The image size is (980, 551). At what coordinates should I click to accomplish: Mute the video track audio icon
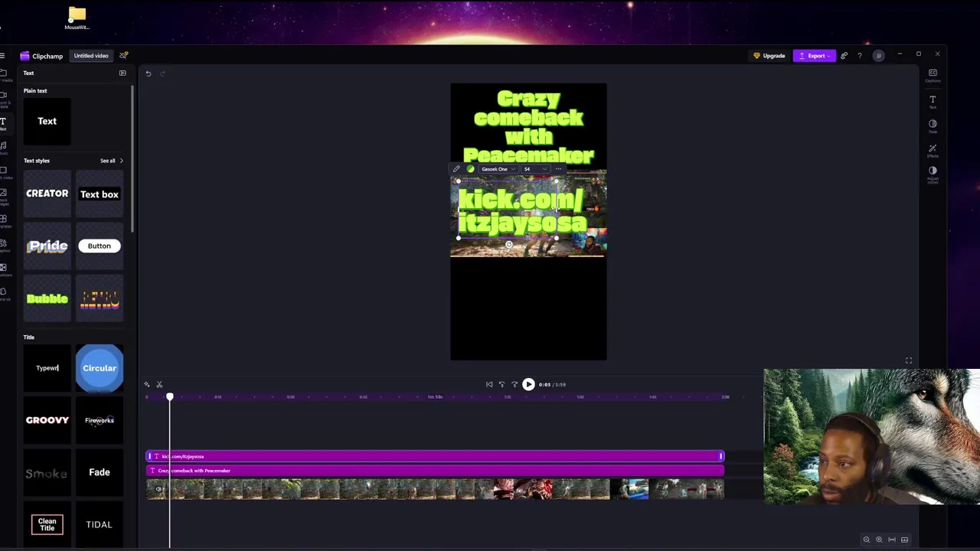[159, 489]
